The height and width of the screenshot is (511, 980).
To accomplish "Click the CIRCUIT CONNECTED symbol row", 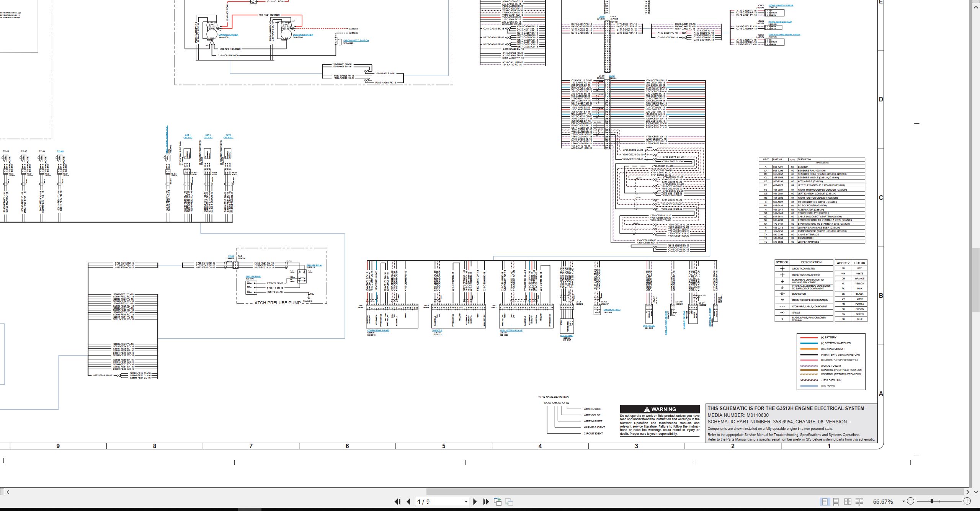I will [x=804, y=269].
